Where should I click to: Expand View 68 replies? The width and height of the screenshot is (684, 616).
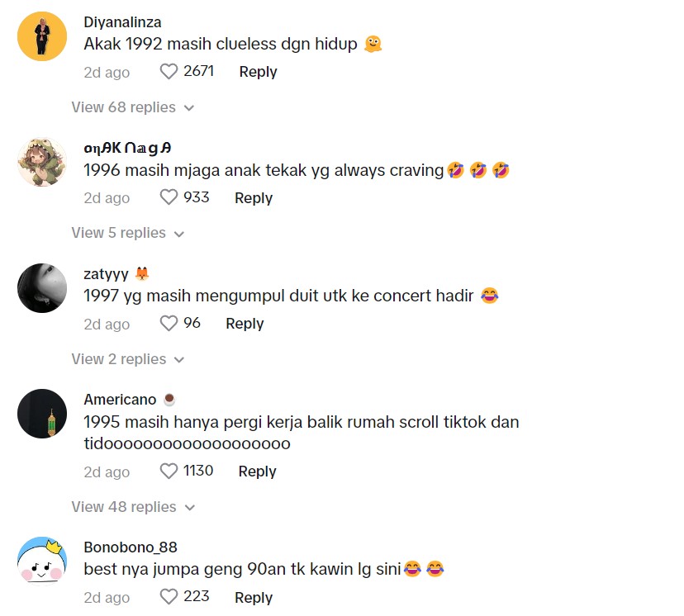click(x=133, y=107)
